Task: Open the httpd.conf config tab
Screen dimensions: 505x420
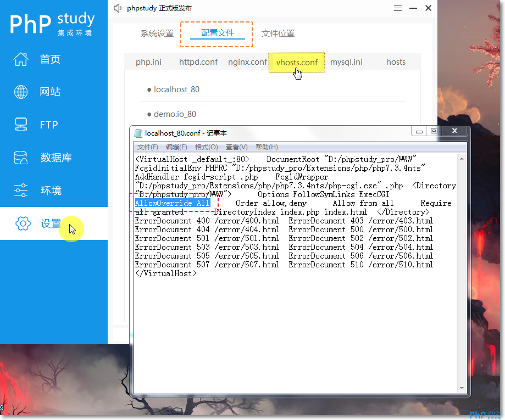Action: point(198,62)
